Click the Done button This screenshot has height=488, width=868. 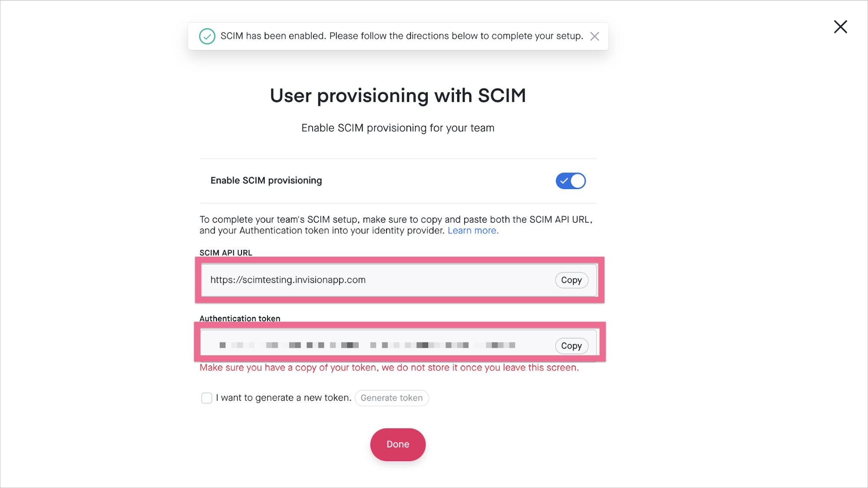[398, 445]
